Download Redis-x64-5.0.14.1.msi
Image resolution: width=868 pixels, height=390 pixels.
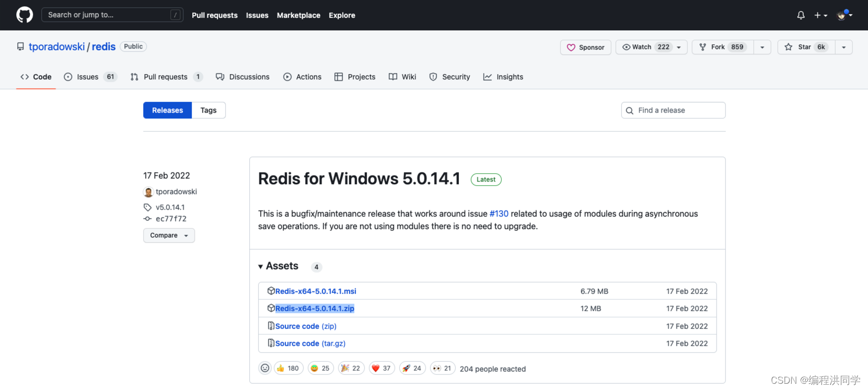[316, 291]
